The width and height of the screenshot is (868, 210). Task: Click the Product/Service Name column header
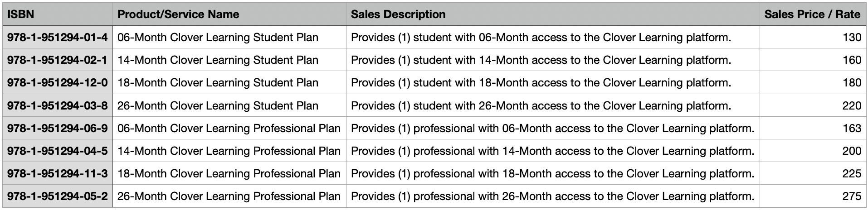[x=229, y=14]
